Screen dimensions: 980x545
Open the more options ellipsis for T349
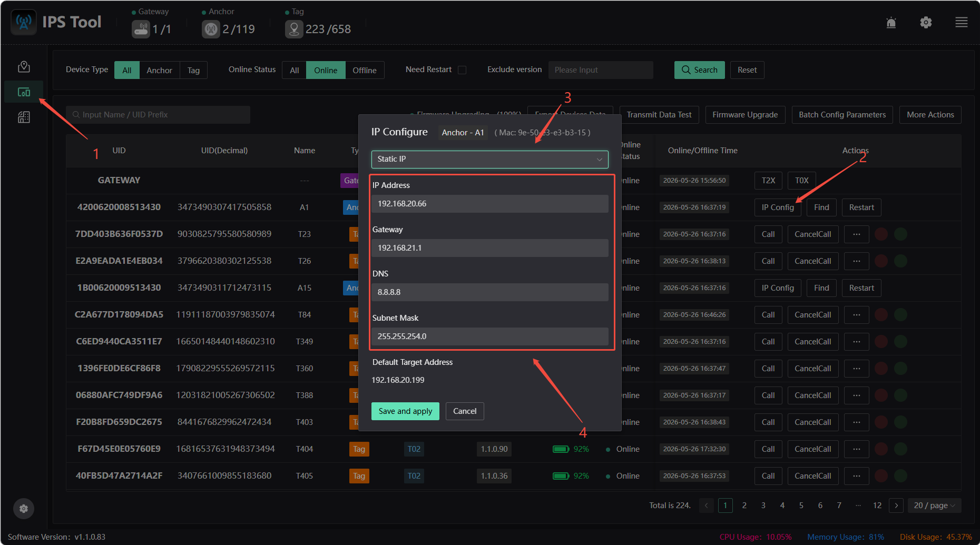(x=857, y=341)
